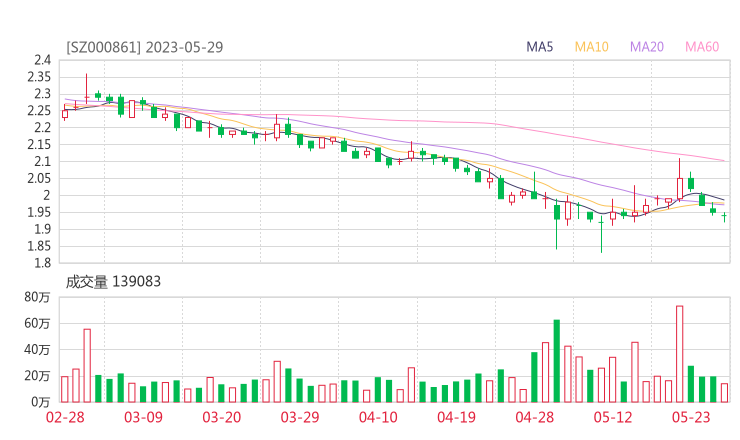The image size is (740, 440).
Task: Toggle the MA10 legend entry
Action: pos(591,47)
